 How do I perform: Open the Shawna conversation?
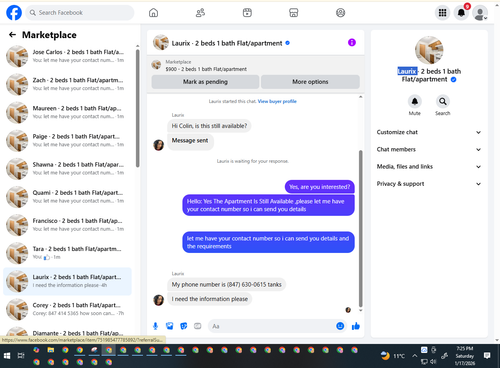click(68, 169)
